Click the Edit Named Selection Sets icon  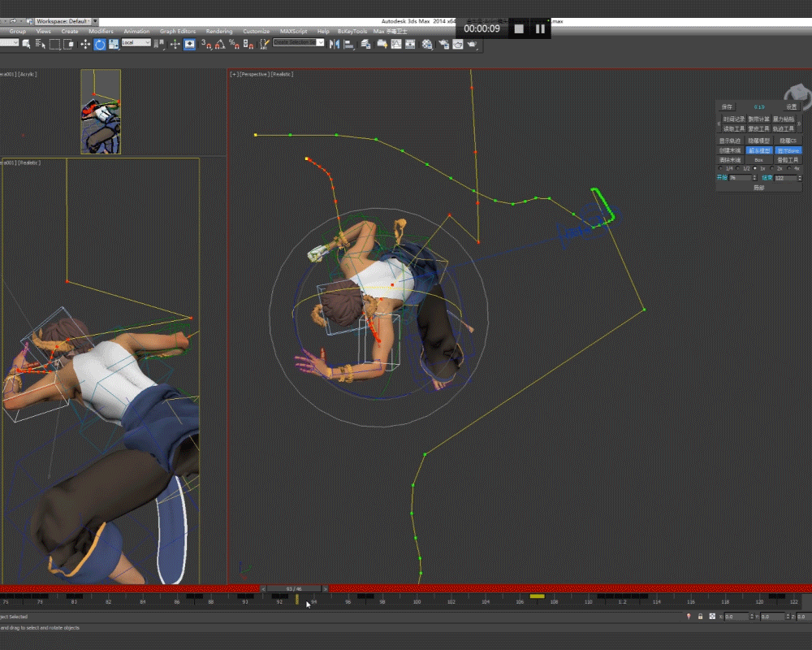coord(264,45)
